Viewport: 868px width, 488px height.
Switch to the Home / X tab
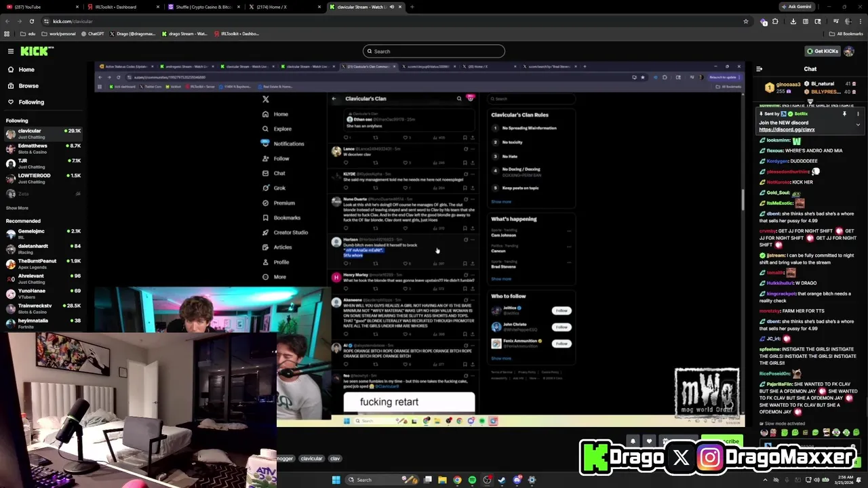[283, 7]
